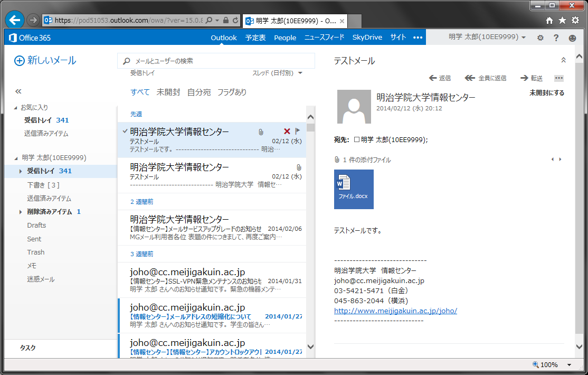Screen dimensions: 588x375
Task: Open the address bar search dropdown arrow
Action: click(x=217, y=20)
